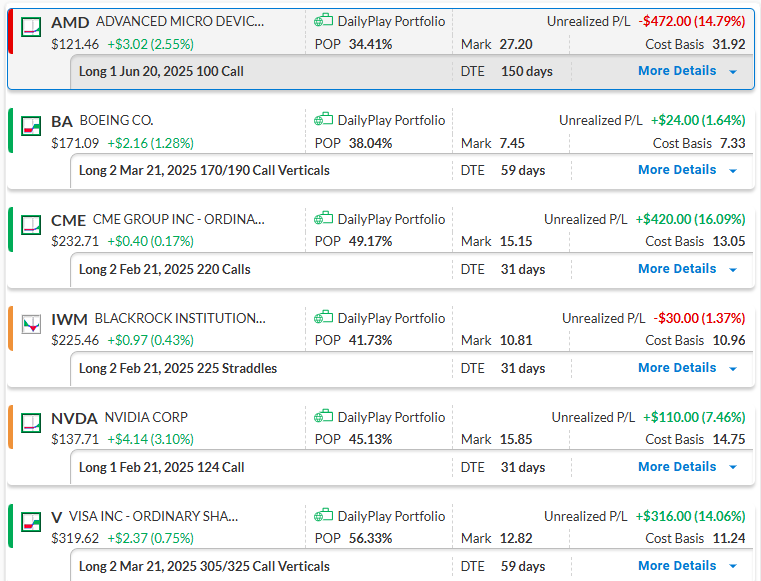The image size is (761, 581).
Task: Click Long 1 Feb 21, 2025 124 Call
Action: coord(161,467)
